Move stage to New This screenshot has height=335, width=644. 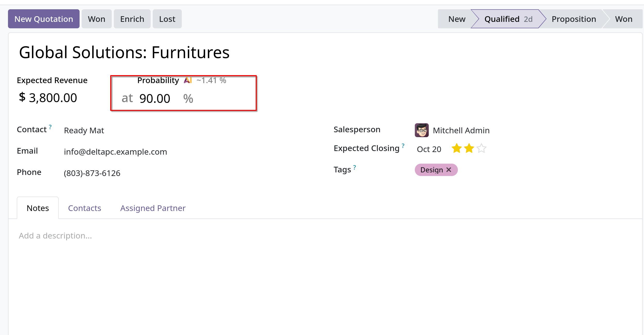pyautogui.click(x=457, y=19)
